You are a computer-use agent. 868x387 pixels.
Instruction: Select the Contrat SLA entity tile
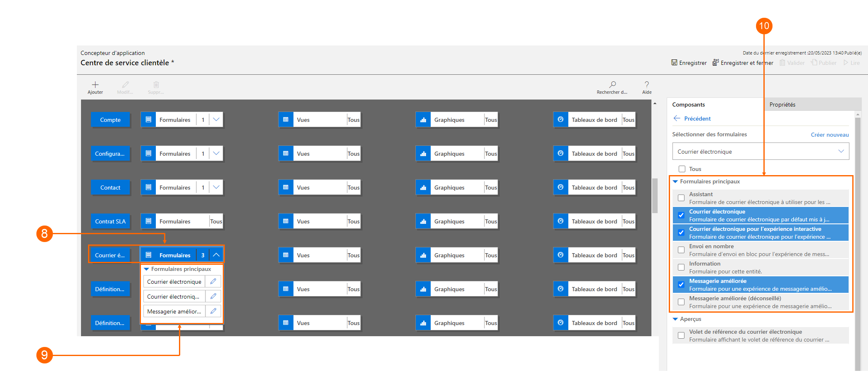(x=110, y=221)
